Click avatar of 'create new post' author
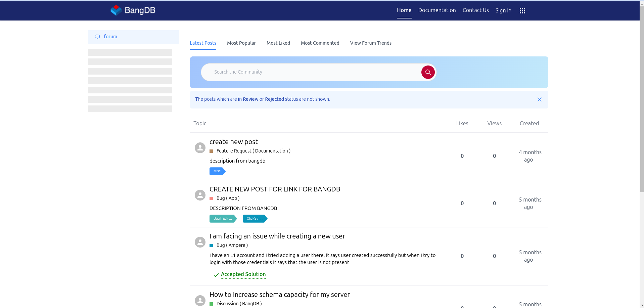The height and width of the screenshot is (308, 644). 200,148
